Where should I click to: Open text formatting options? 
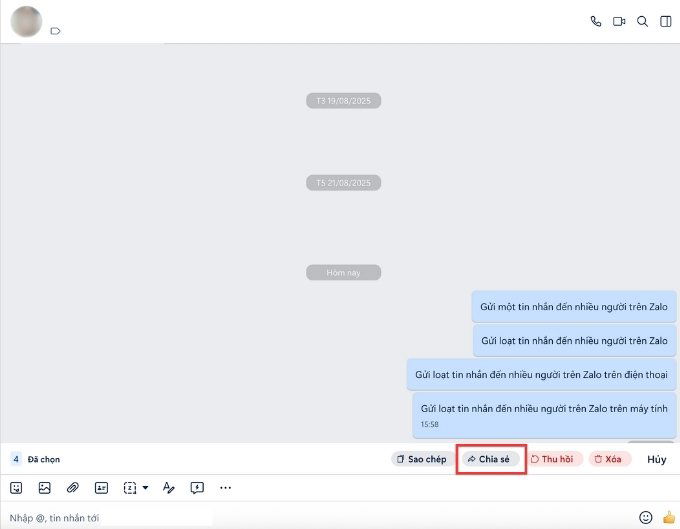pyautogui.click(x=168, y=488)
